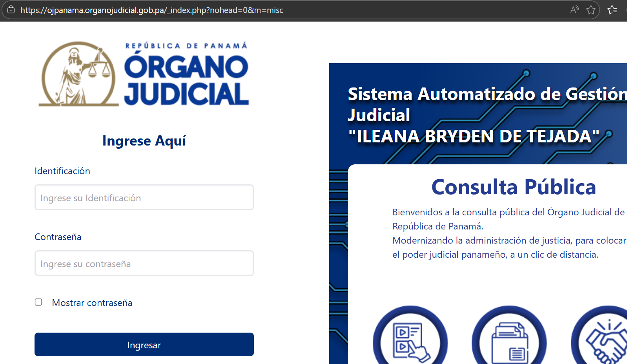Screen dimensions: 627x364
Task: Click the "Mostrar contraseña" label text
Action: (92, 303)
